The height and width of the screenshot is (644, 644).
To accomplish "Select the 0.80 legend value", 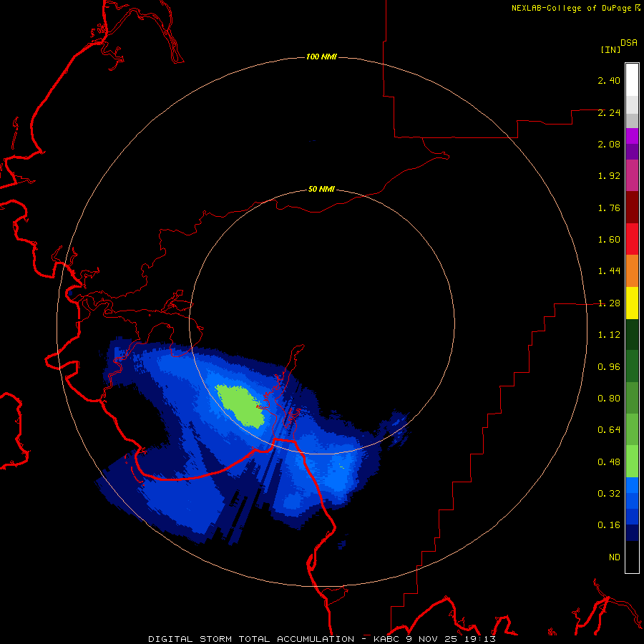I will [x=609, y=399].
